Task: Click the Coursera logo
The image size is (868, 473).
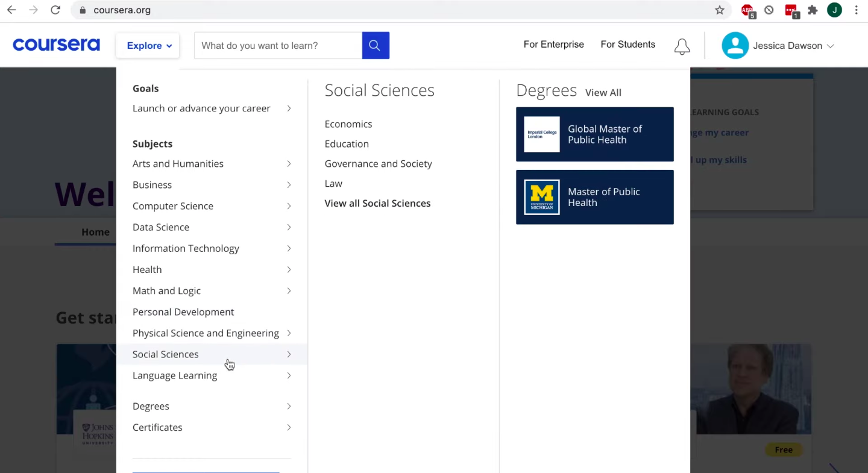Action: point(56,44)
